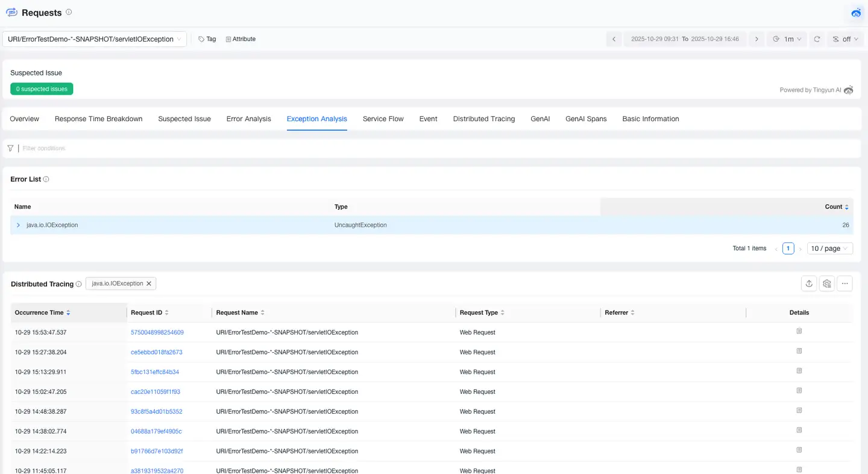The height and width of the screenshot is (474, 868).
Task: Click info icon next to Requests title
Action: (x=69, y=12)
